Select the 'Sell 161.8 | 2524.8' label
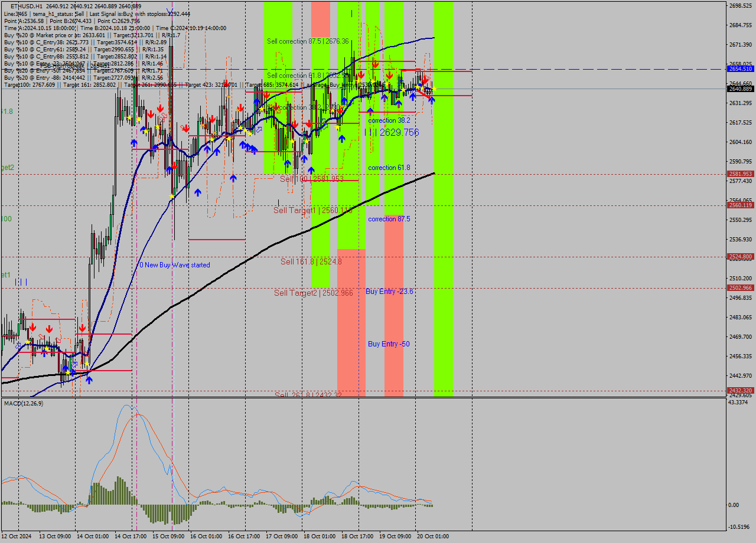 click(311, 261)
